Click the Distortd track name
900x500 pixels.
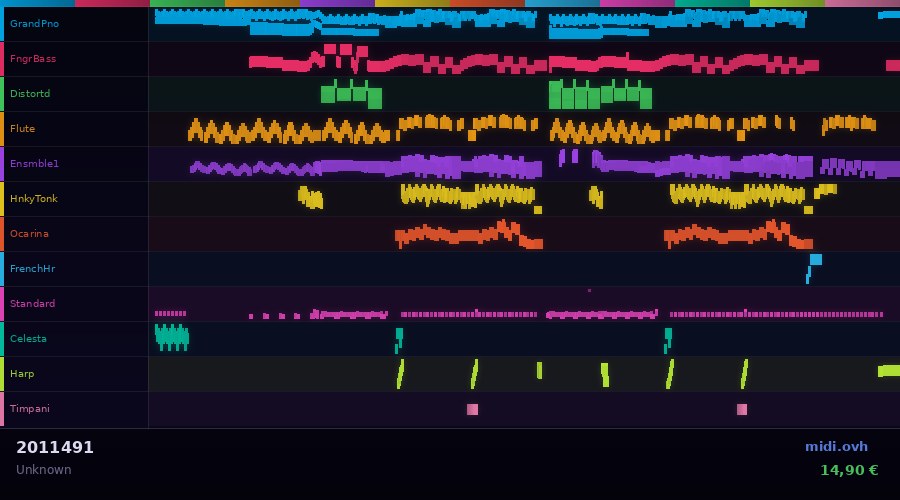point(30,94)
